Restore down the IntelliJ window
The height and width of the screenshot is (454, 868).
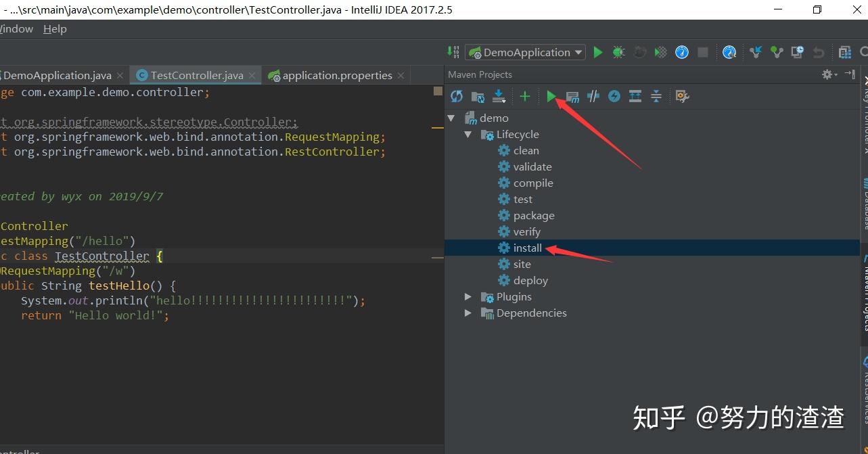pyautogui.click(x=817, y=9)
